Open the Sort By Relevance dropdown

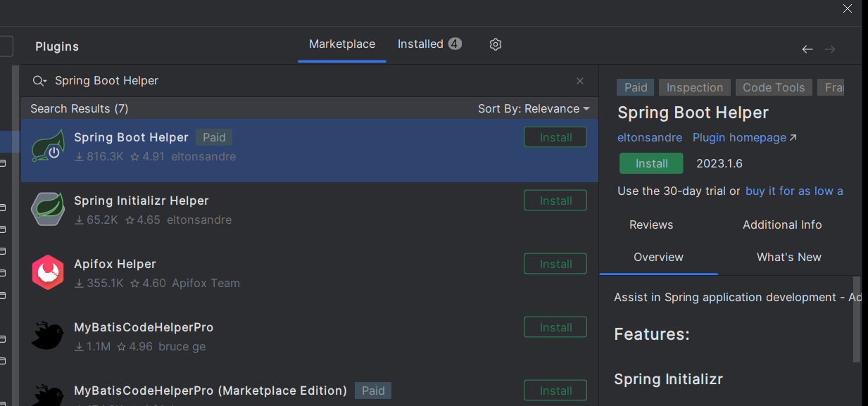pos(534,109)
